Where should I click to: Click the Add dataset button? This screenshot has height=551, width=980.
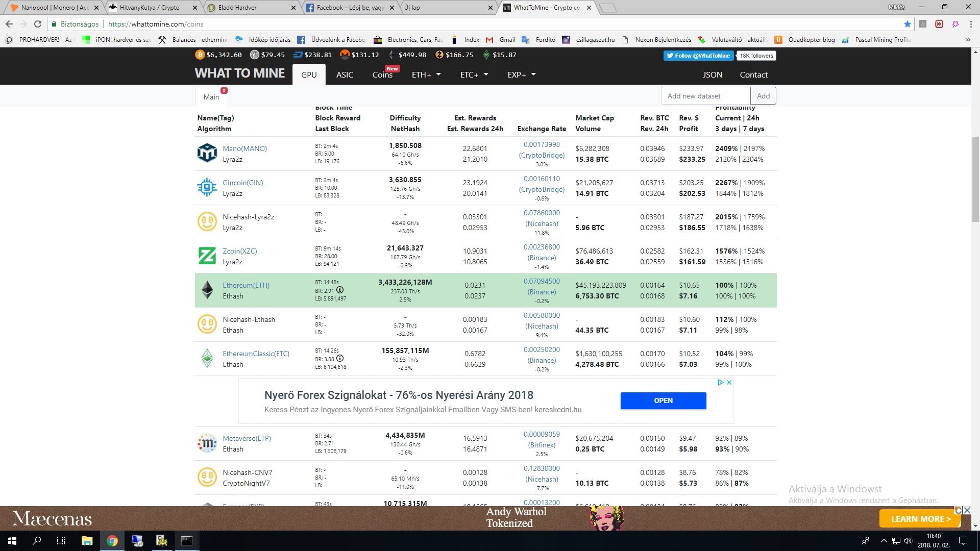[x=763, y=96]
